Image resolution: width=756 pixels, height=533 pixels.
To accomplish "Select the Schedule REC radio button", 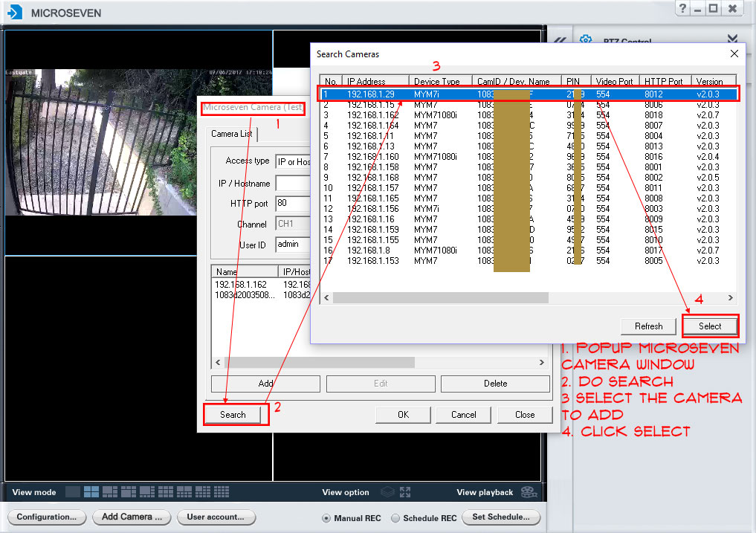I will click(395, 518).
